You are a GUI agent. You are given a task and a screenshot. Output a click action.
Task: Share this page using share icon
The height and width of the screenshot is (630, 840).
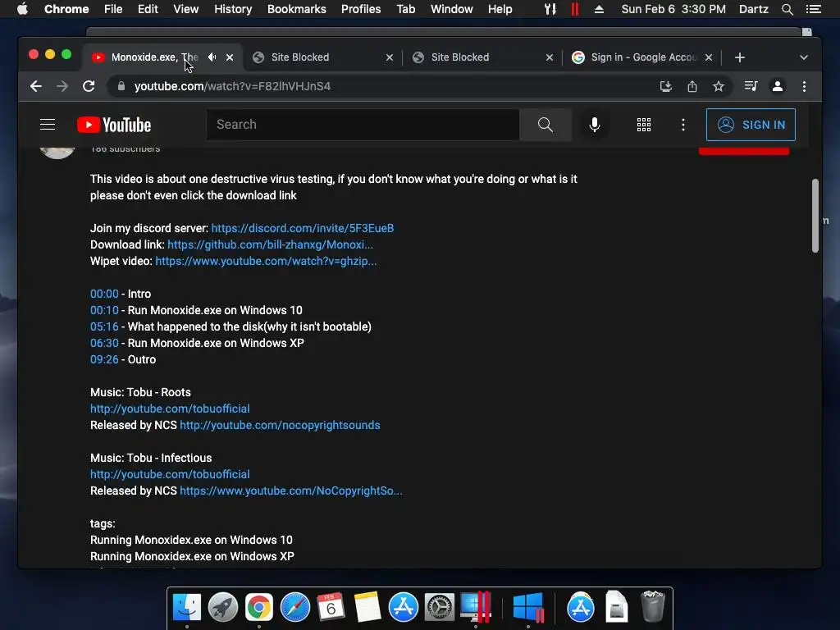(x=692, y=86)
